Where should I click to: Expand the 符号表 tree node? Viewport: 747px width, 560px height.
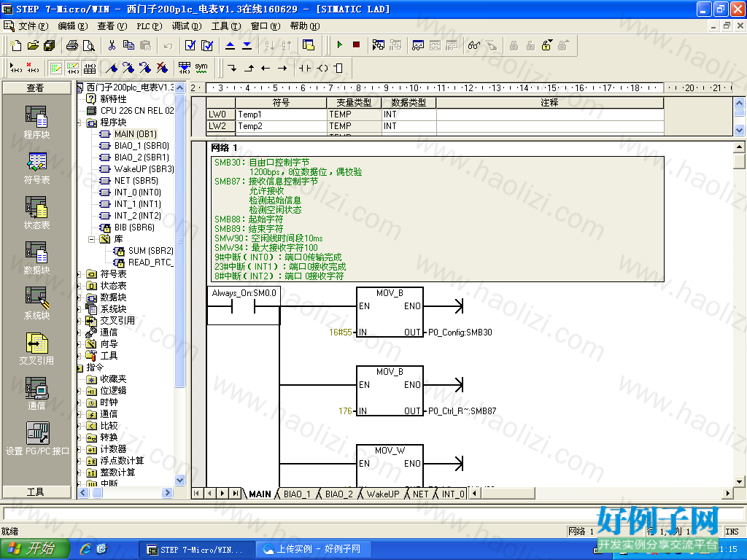coord(79,274)
